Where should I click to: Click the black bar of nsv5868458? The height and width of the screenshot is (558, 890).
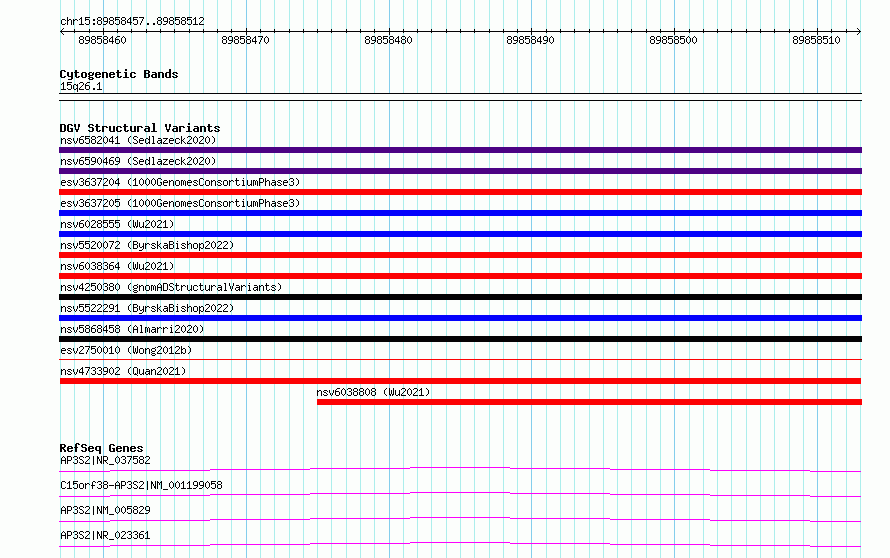coord(460,339)
